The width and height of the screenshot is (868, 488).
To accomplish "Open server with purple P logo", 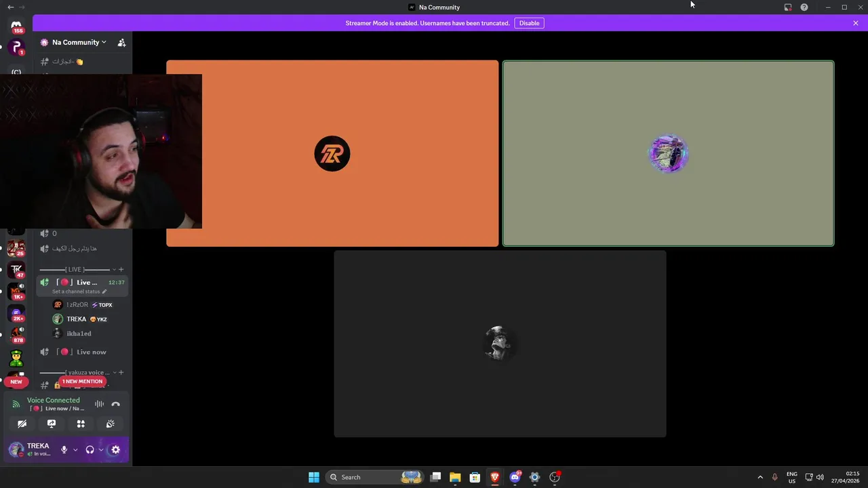I will tap(16, 47).
